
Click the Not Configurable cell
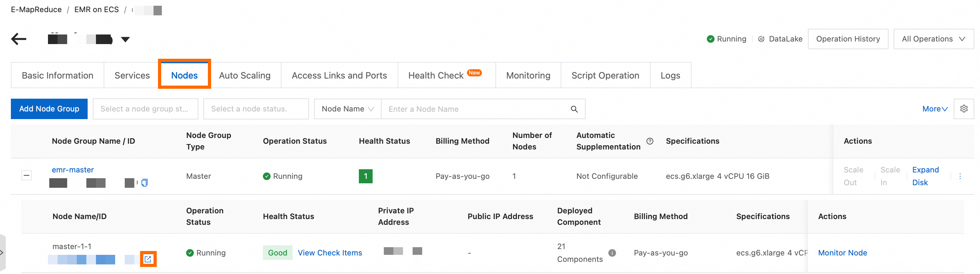pyautogui.click(x=607, y=176)
